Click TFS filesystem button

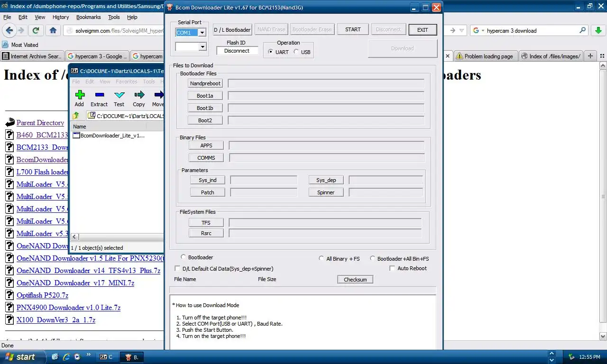point(206,223)
